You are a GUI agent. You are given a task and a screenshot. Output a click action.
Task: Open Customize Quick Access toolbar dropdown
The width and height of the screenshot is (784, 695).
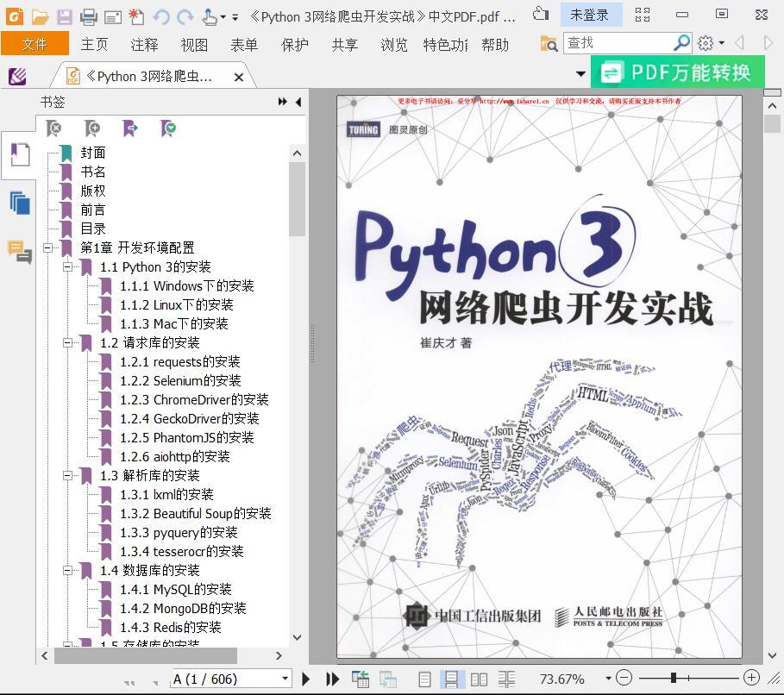tap(235, 17)
